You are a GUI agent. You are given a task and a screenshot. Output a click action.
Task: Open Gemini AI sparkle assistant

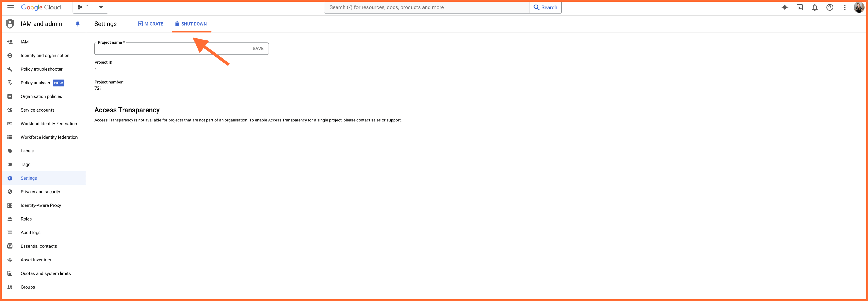[785, 7]
